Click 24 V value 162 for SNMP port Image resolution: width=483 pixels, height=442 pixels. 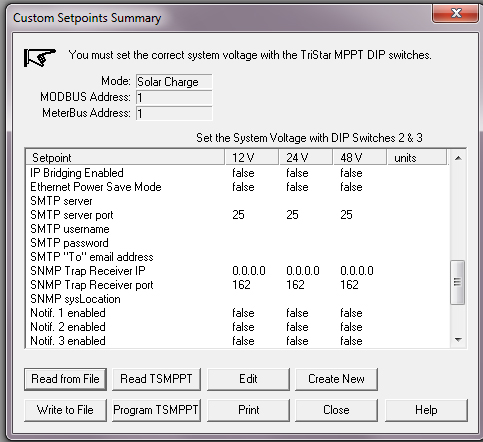point(295,285)
